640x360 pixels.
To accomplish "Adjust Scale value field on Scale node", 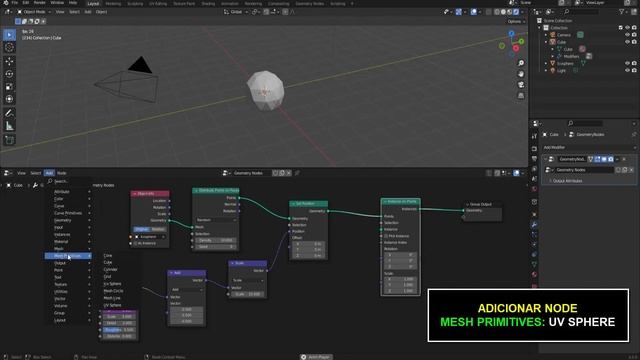I will [x=248, y=294].
